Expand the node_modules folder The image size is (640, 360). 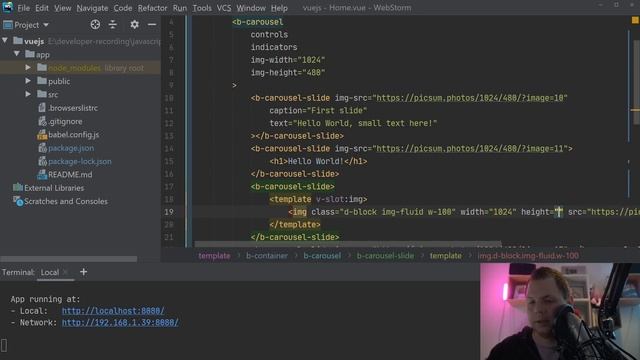(x=28, y=67)
